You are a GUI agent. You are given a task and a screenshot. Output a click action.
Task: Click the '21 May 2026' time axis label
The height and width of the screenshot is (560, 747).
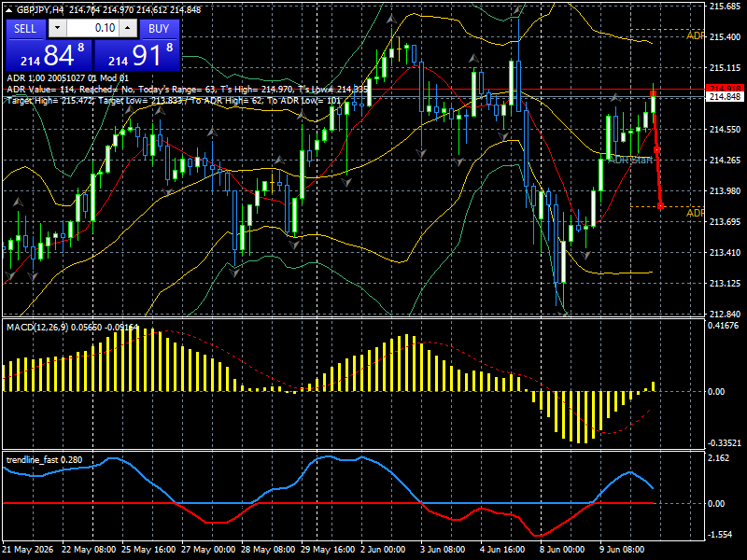pyautogui.click(x=28, y=549)
